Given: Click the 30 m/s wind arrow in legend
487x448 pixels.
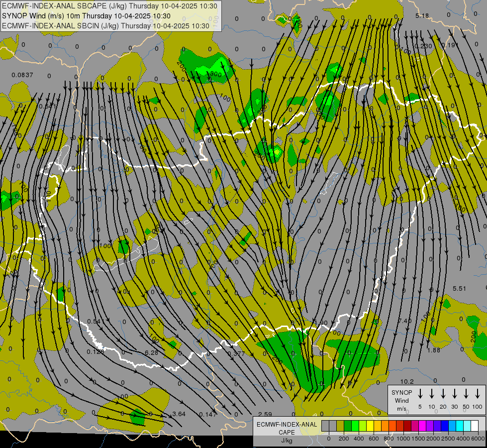Looking at the screenshot, I should (454, 394).
